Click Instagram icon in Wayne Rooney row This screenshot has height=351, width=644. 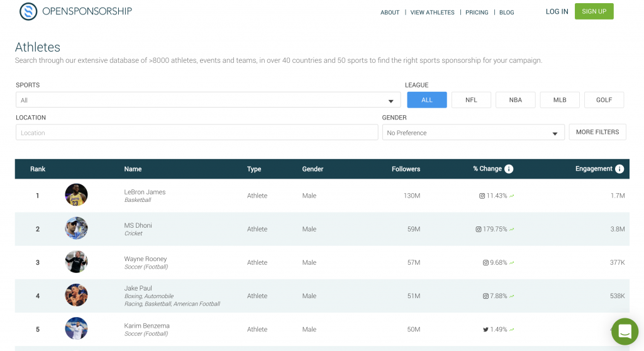[x=486, y=263]
